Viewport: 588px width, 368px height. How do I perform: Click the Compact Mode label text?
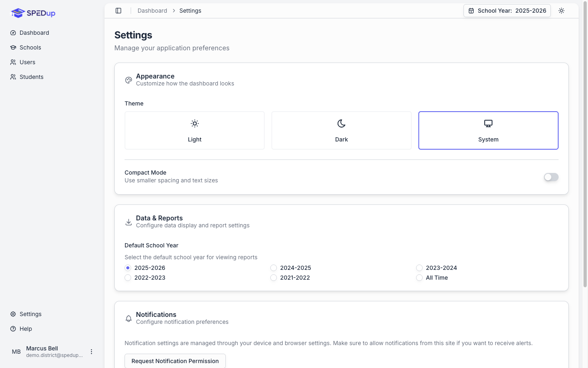(145, 173)
